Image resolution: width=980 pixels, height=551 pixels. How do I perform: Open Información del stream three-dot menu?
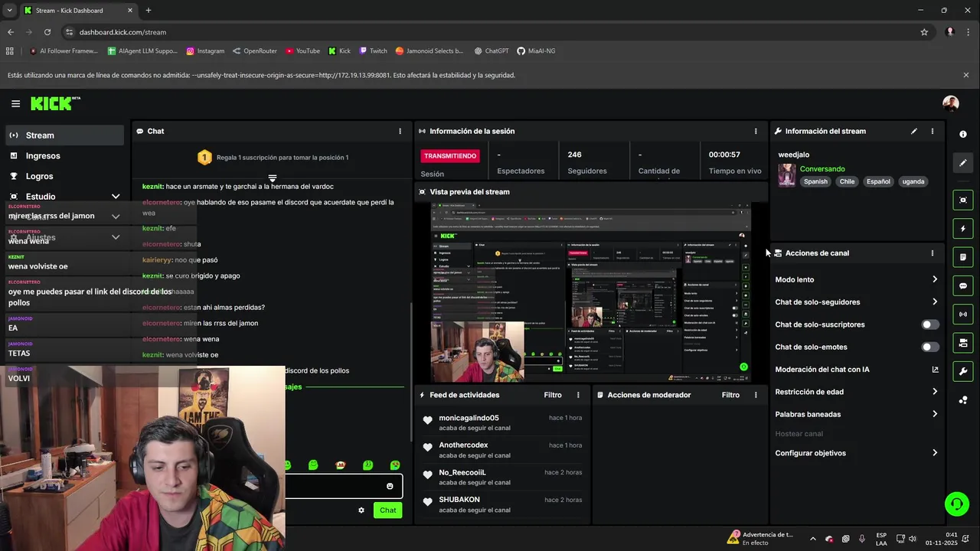[932, 131]
